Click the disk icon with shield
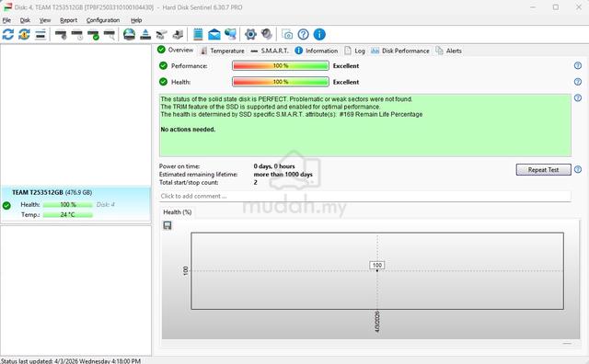This screenshot has width=589, height=364. (x=61, y=35)
